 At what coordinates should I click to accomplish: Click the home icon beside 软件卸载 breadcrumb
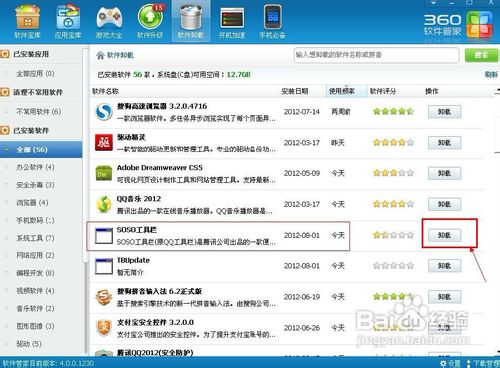coord(100,55)
